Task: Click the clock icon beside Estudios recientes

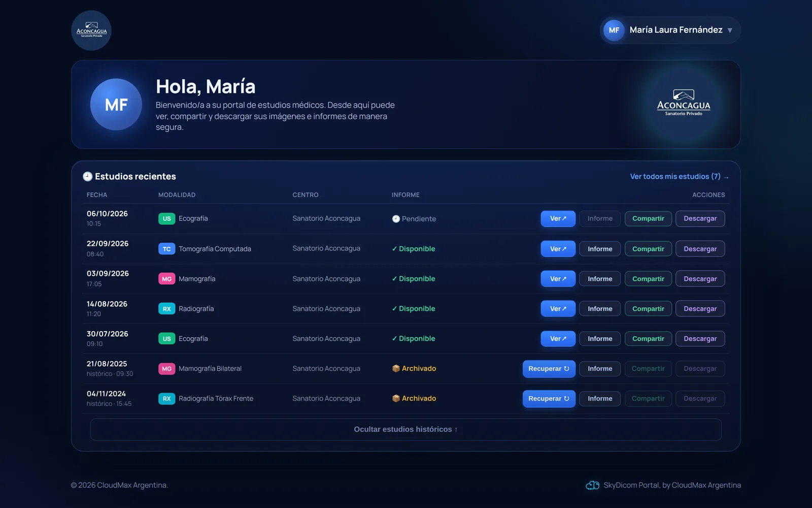Action: click(x=88, y=176)
